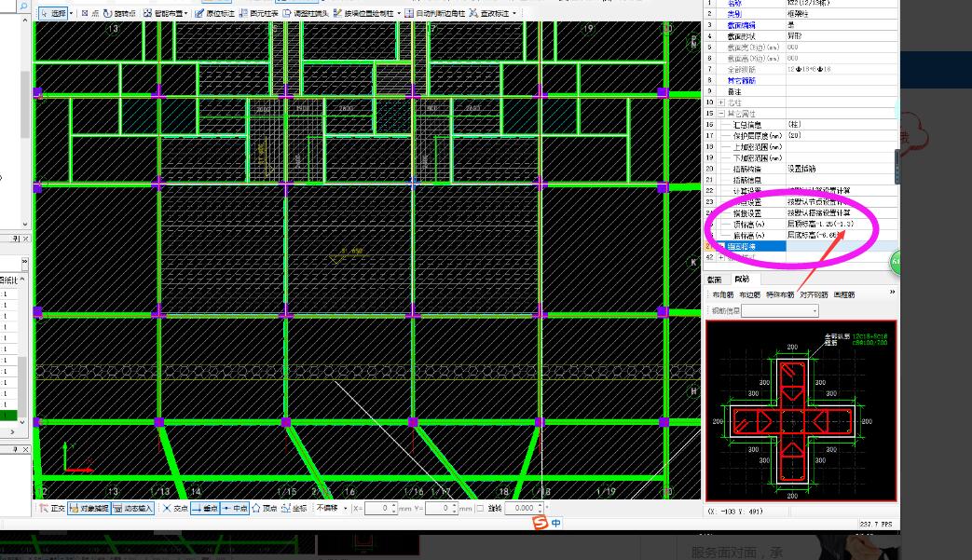
Task: Toggle 交点 intersection snap
Action: (175, 508)
